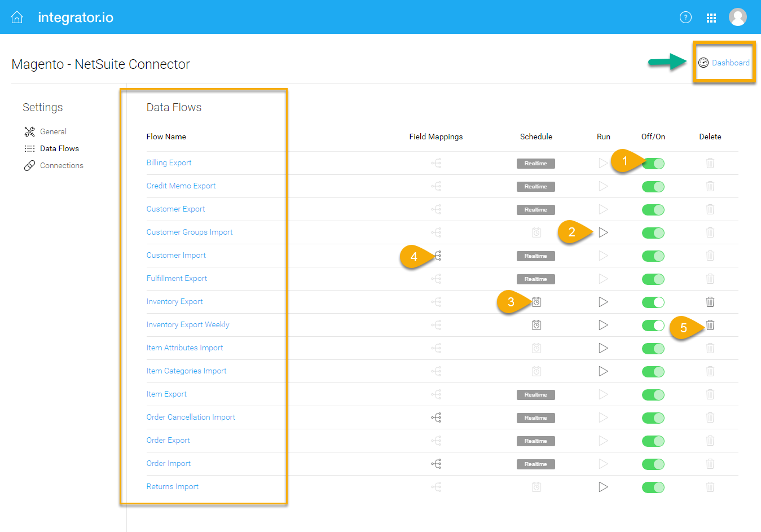
Task: Select General in Settings
Action: point(45,131)
